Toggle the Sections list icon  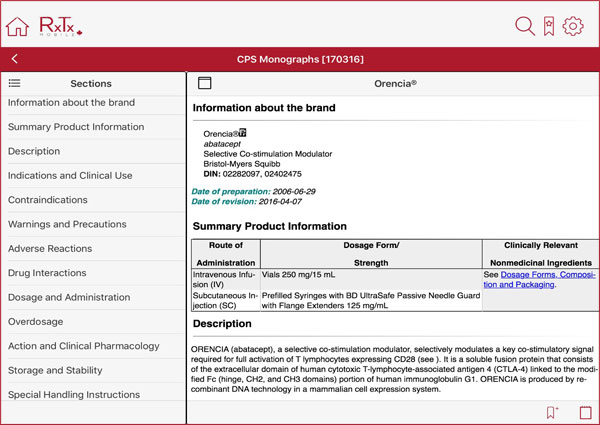15,83
